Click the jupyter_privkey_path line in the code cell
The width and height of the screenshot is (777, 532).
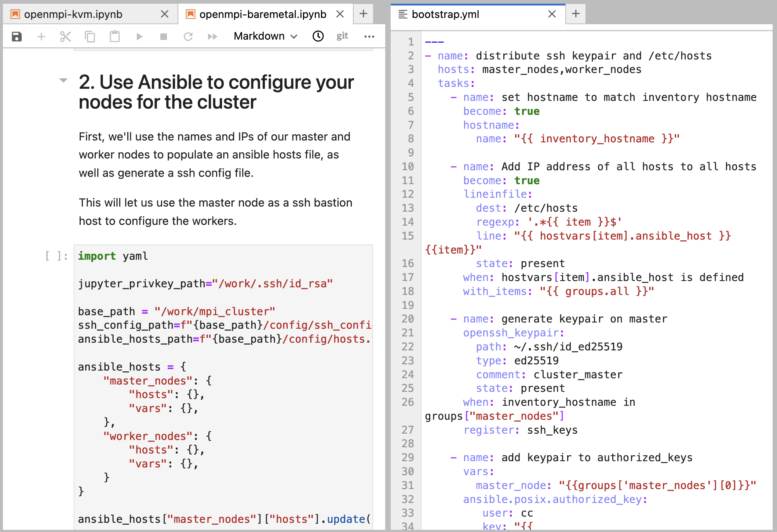205,284
